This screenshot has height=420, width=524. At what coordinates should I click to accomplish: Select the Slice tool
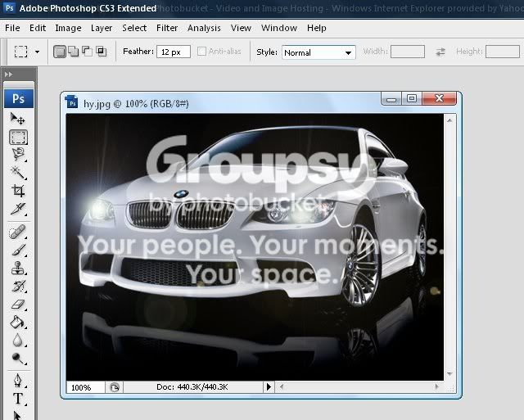tap(18, 209)
